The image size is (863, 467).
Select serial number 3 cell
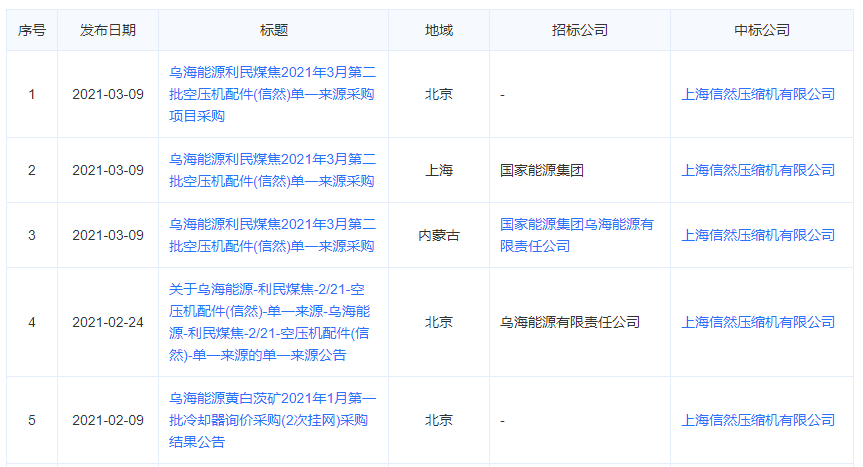click(32, 235)
